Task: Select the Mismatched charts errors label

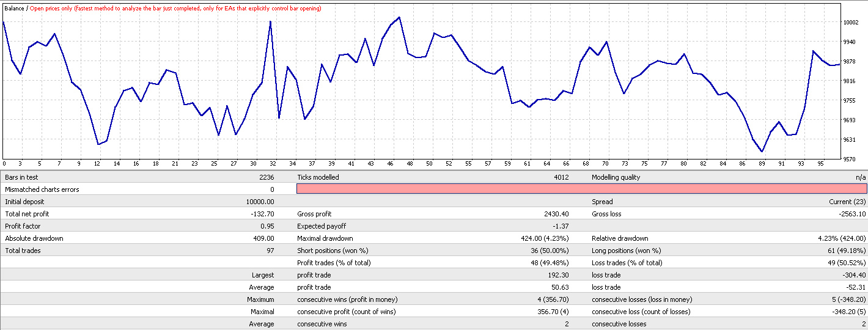Action: pyautogui.click(x=42, y=189)
